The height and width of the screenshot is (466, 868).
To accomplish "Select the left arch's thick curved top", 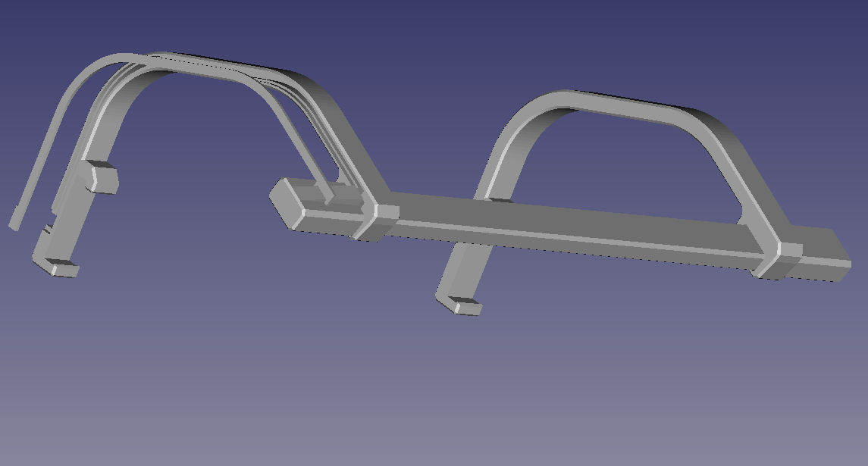I will [221, 69].
